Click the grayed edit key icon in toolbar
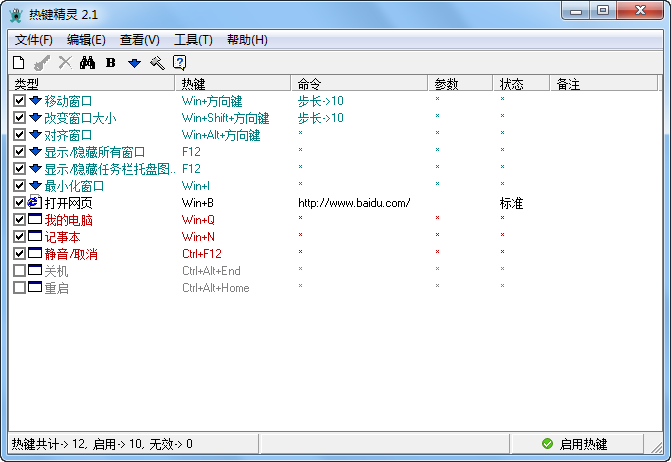This screenshot has height=462, width=671. click(x=42, y=63)
